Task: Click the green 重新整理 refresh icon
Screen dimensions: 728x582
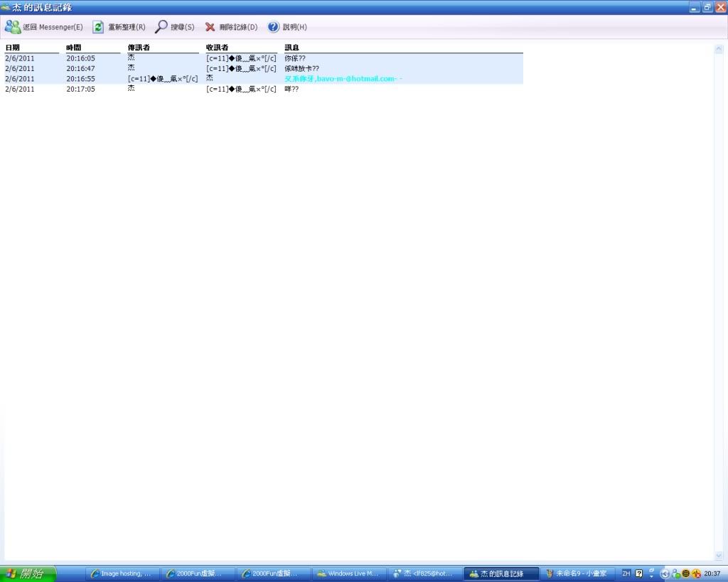Action: (98, 27)
